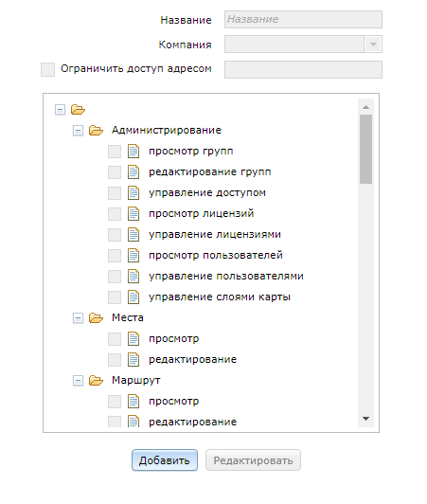Click the Места folder icon
Screen dimensions: 427x504
point(96,318)
